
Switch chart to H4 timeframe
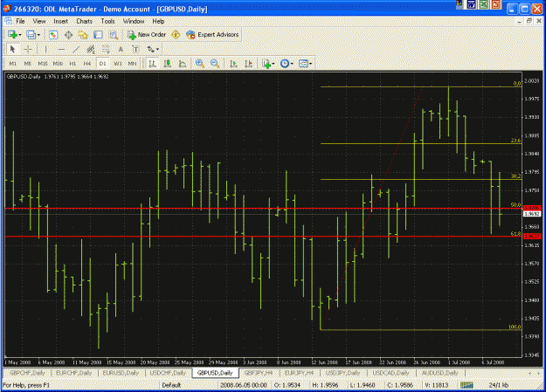pos(87,64)
